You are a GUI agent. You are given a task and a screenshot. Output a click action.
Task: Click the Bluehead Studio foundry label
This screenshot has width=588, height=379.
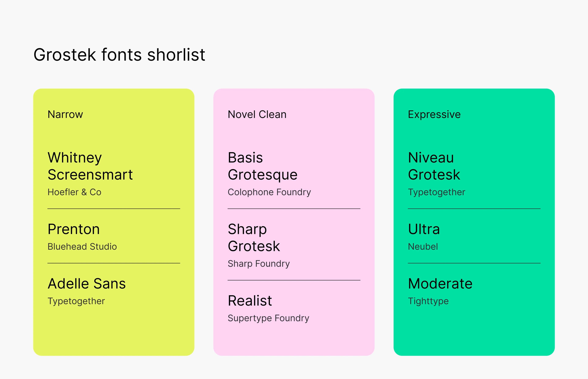coord(82,247)
